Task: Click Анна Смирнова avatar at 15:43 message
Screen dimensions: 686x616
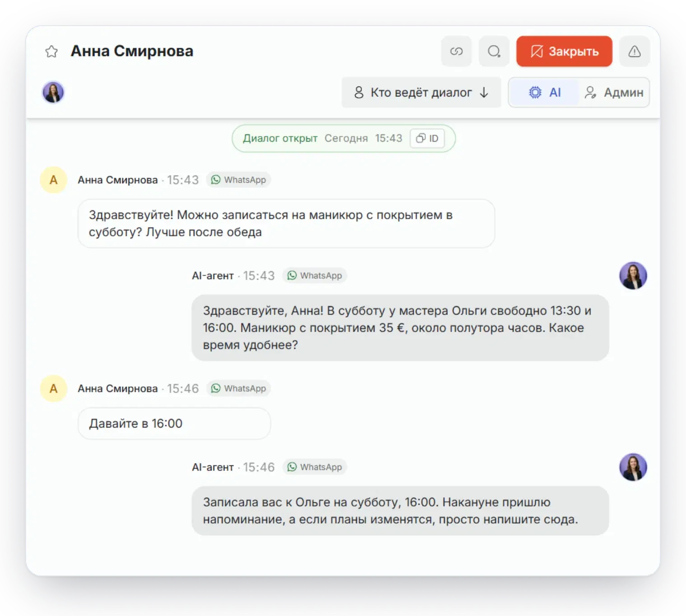Action: click(x=54, y=180)
